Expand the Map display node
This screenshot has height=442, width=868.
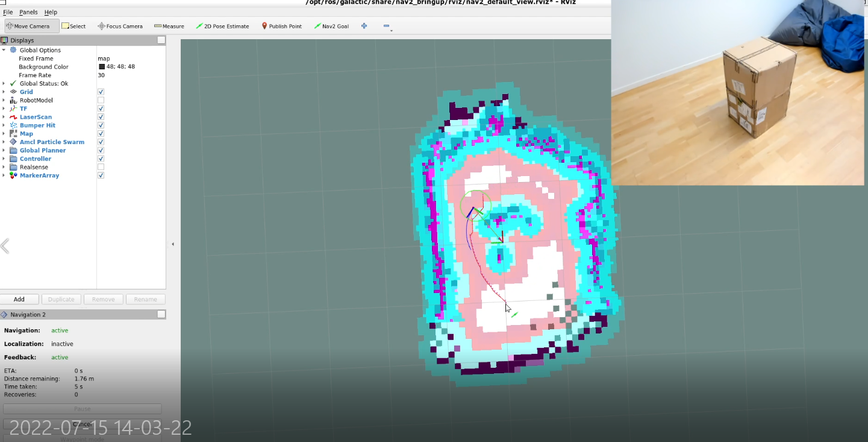4,134
